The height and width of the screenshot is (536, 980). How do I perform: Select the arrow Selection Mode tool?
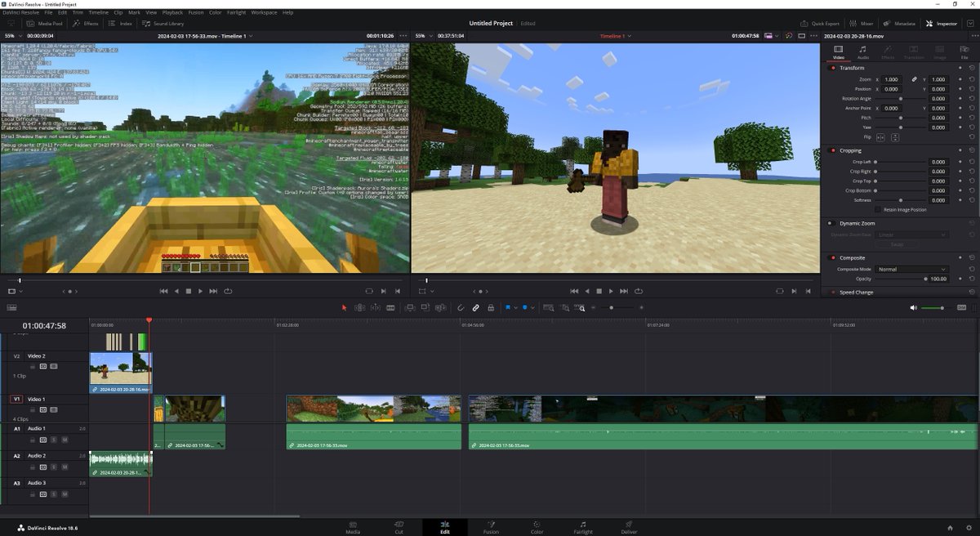[344, 307]
